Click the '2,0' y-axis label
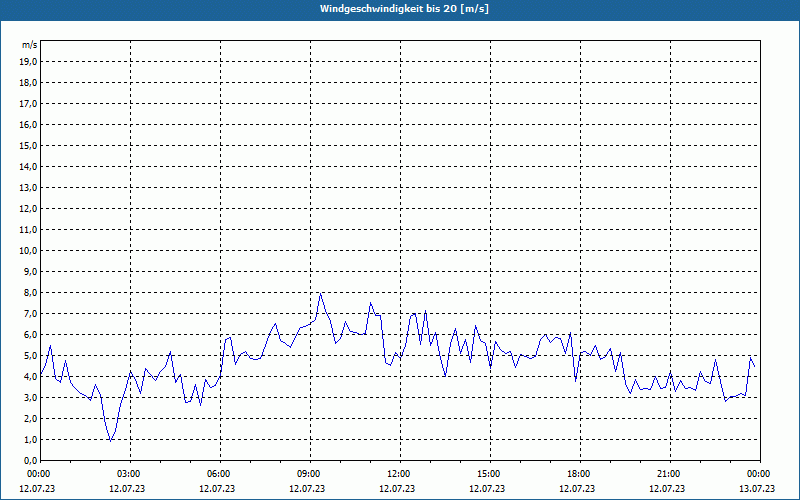Viewport: 800px width, 500px height. [30, 418]
